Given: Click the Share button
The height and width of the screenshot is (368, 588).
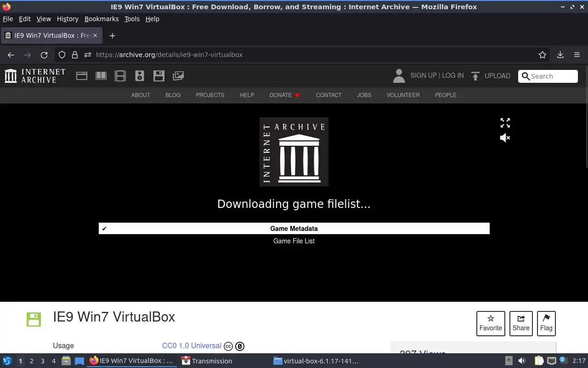Looking at the screenshot, I should [x=521, y=323].
